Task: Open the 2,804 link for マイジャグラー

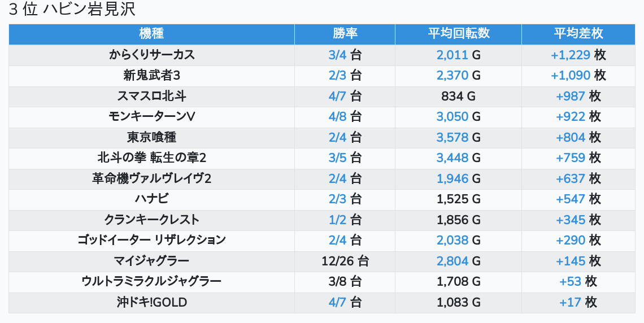Action: [x=452, y=261]
